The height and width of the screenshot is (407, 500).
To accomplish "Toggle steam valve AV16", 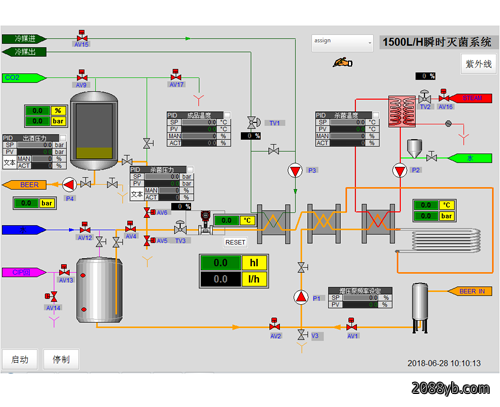I will click(x=444, y=96).
